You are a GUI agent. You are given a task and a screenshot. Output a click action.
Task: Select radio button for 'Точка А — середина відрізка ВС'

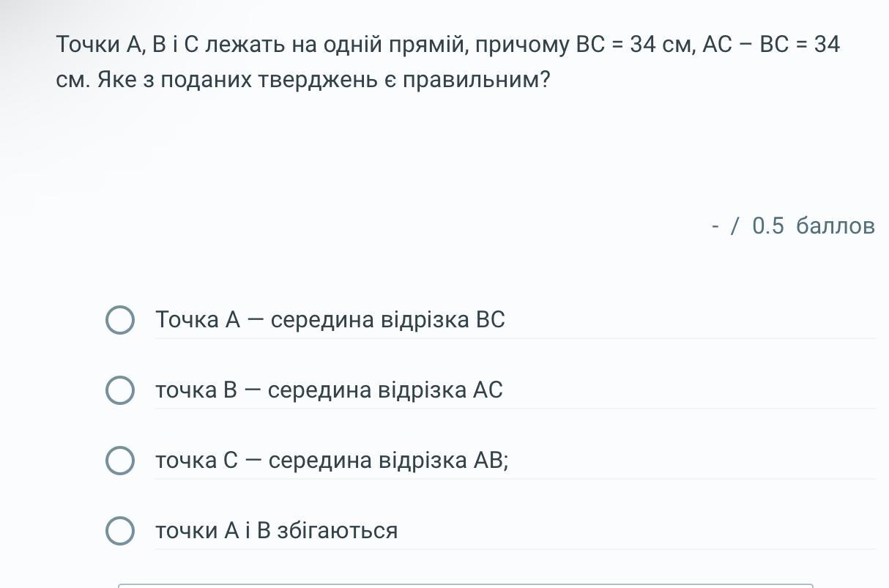(120, 320)
